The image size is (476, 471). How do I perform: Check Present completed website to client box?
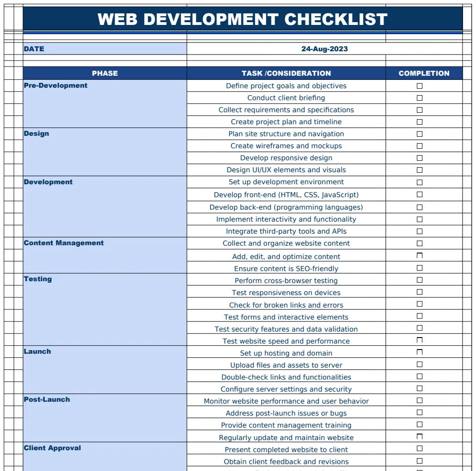click(420, 448)
